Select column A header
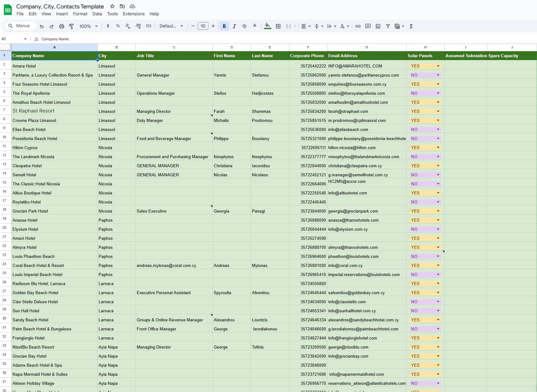537x392 pixels. (x=54, y=47)
